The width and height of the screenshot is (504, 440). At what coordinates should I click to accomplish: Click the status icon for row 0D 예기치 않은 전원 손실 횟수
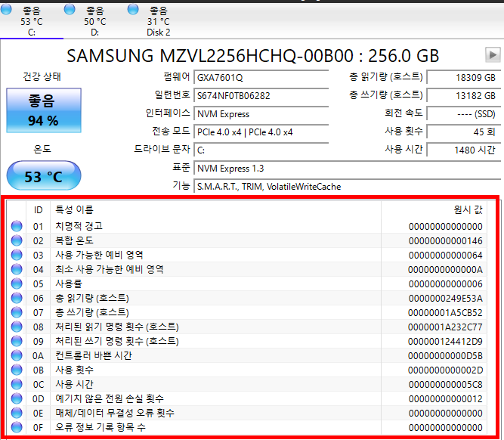(17, 398)
